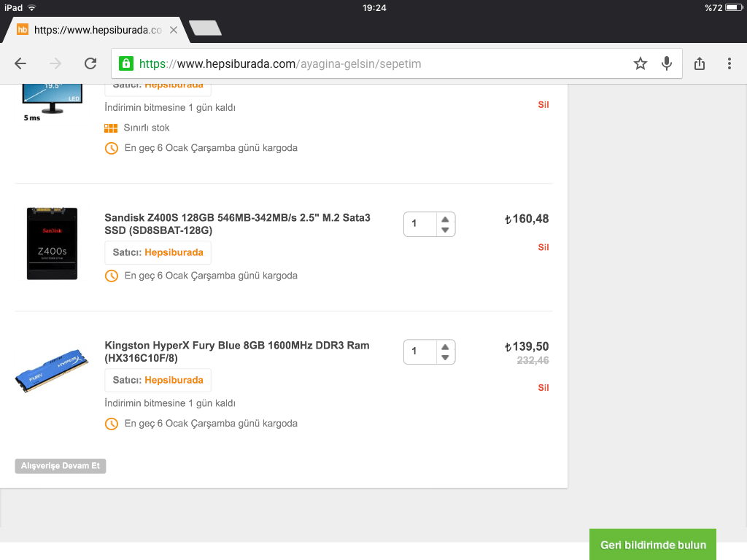
Task: Tap the green lock security icon
Action: click(x=125, y=63)
